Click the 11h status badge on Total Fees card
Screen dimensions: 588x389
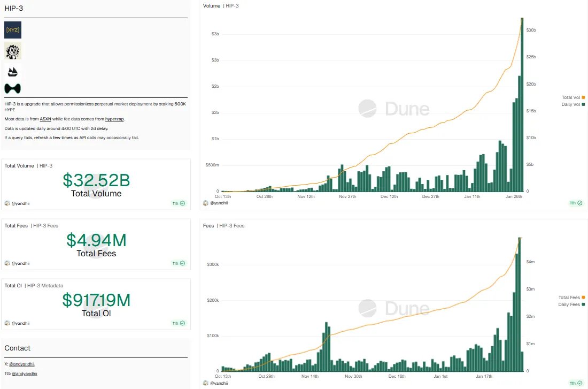179,263
